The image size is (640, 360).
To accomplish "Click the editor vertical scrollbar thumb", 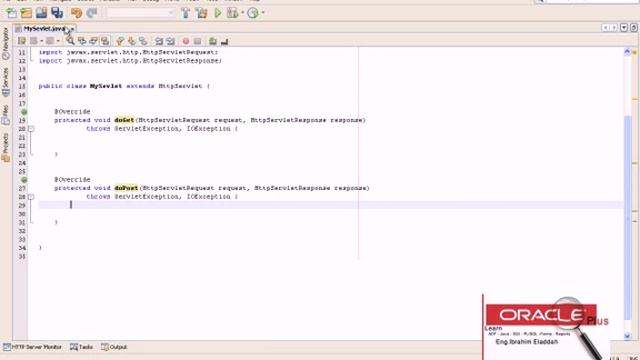I will (627, 218).
